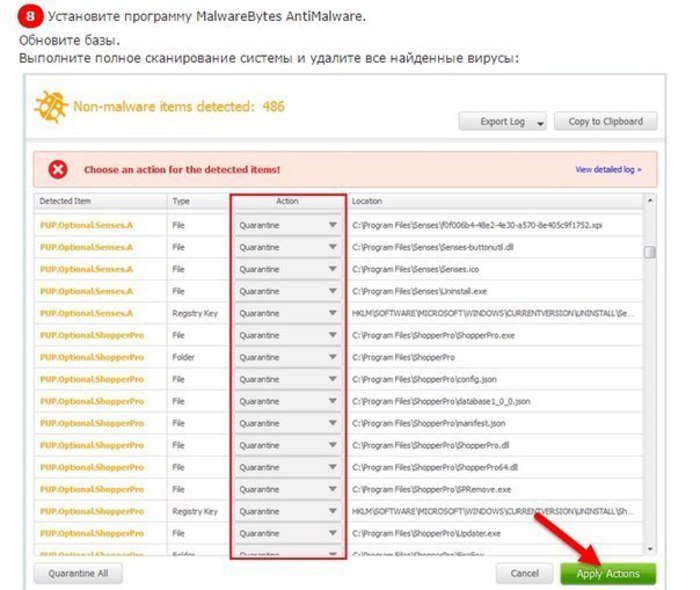Image resolution: width=700 pixels, height=590 pixels.
Task: Click green Apply Actions button
Action: (x=608, y=574)
